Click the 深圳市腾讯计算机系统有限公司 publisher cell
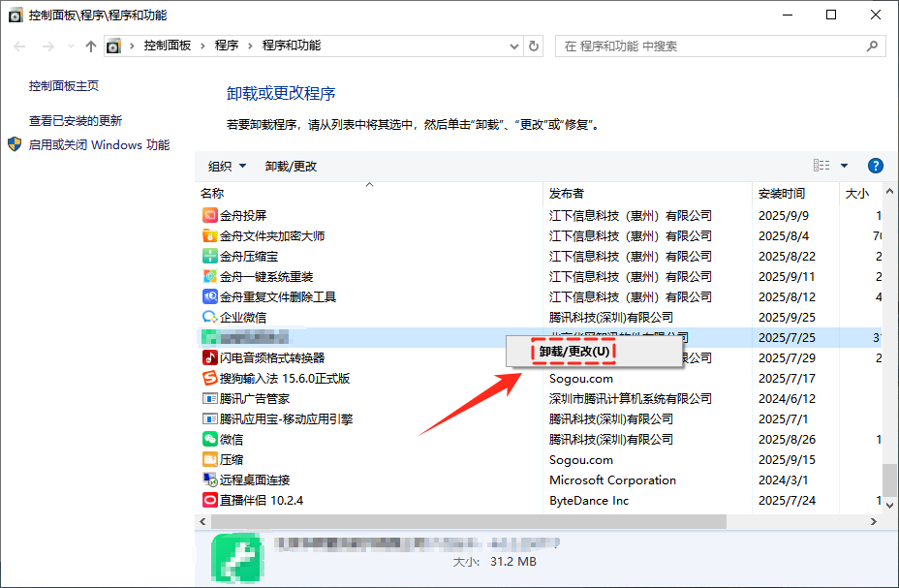This screenshot has width=899, height=588. [631, 399]
